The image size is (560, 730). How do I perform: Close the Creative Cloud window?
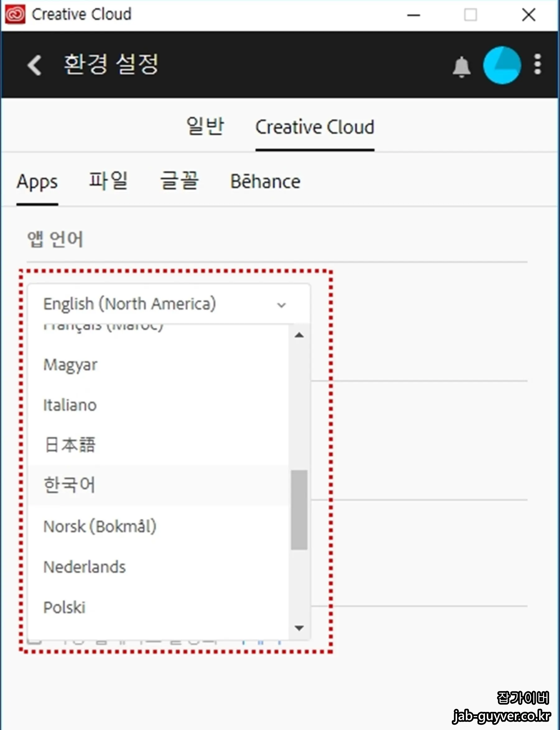click(x=529, y=15)
